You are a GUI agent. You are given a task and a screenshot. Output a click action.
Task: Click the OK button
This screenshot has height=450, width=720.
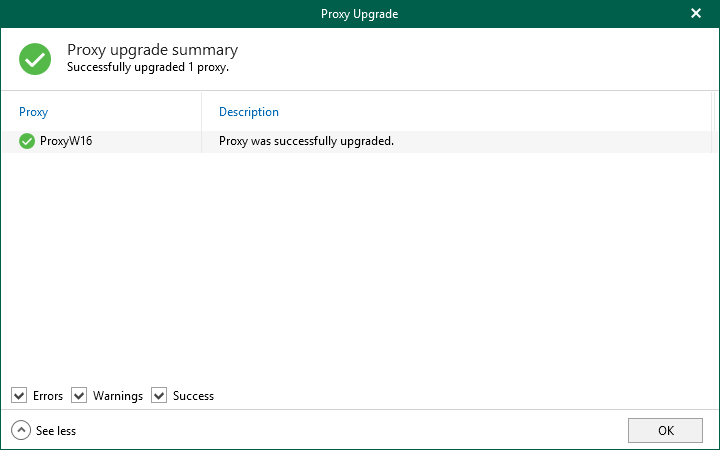pos(665,430)
